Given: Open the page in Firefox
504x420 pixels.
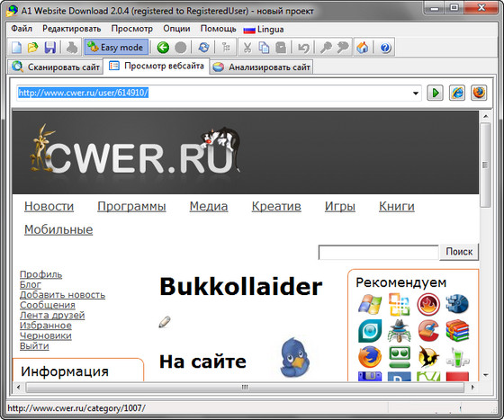Looking at the screenshot, I should 479,94.
